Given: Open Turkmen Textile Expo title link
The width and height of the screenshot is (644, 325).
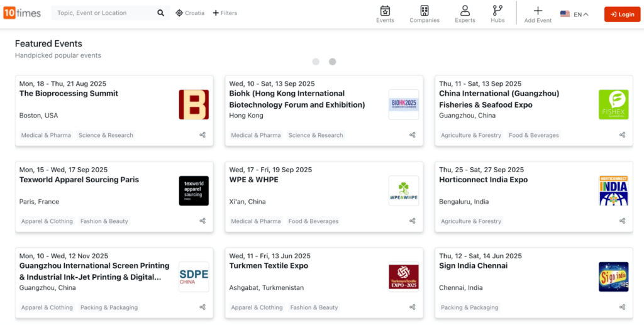Looking at the screenshot, I should (269, 266).
